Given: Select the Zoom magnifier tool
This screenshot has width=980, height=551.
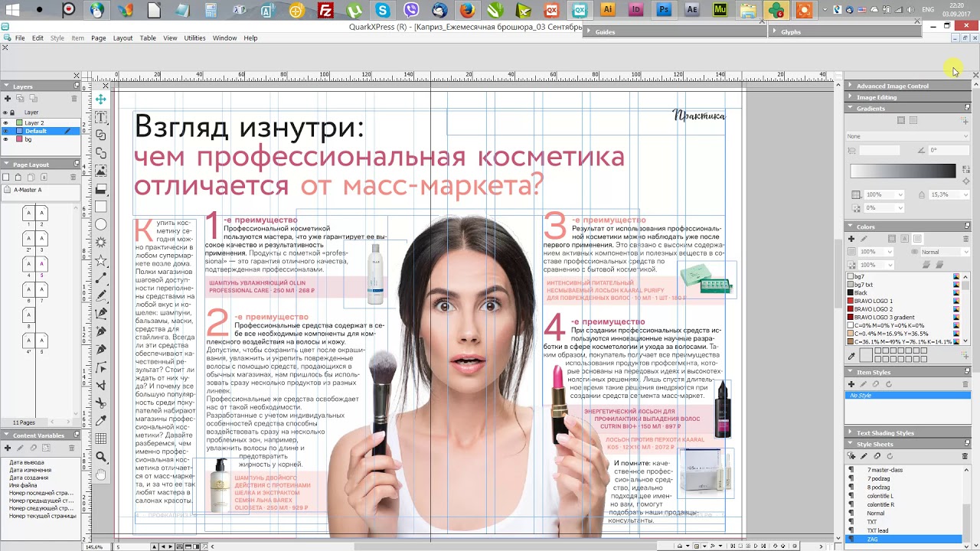Looking at the screenshot, I should [x=101, y=457].
